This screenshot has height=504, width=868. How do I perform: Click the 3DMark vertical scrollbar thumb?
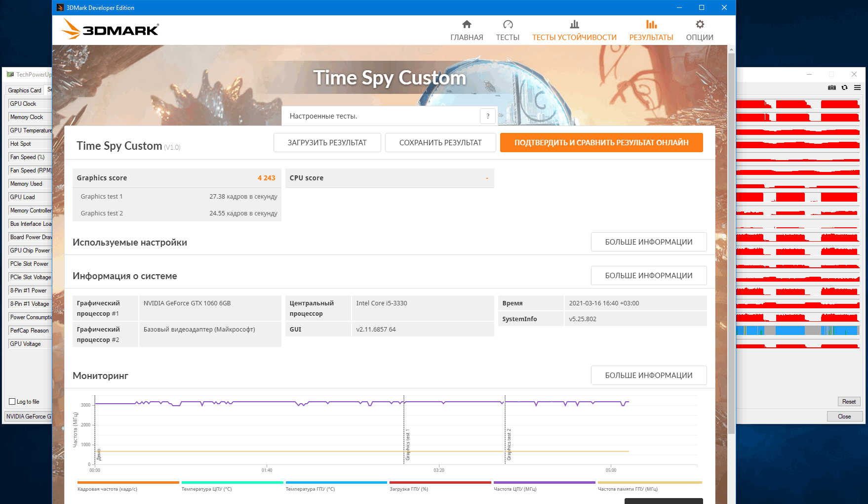731,243
